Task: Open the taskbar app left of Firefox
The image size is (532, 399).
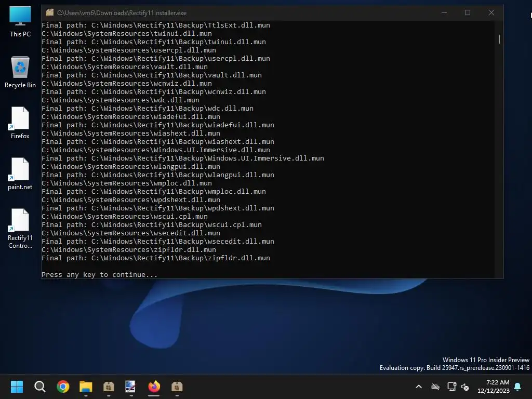Action: click(131, 387)
